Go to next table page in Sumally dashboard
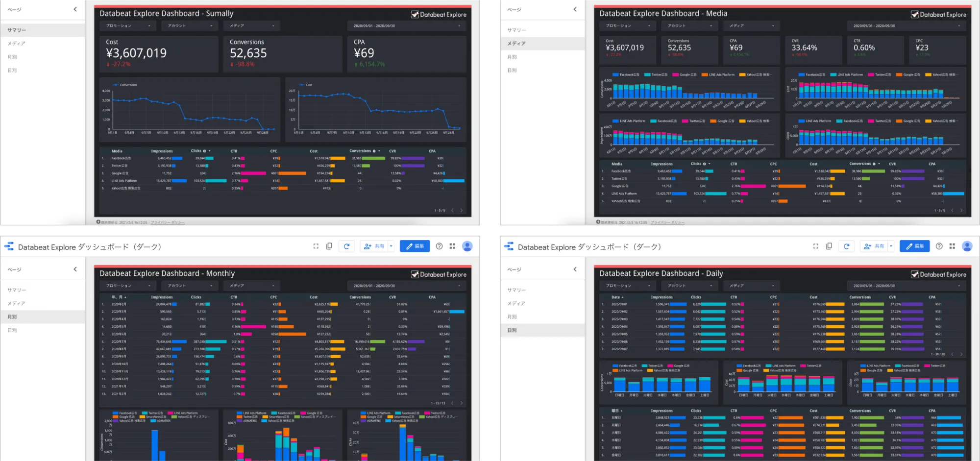The height and width of the screenshot is (461, 980). point(462,211)
